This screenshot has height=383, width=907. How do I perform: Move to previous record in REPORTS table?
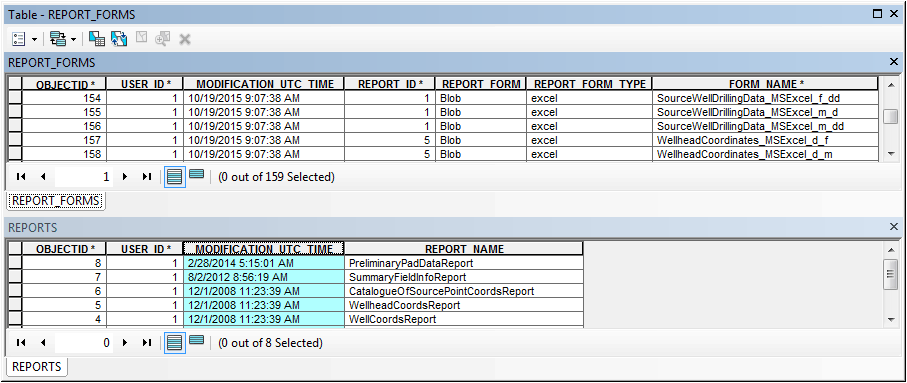tap(43, 343)
